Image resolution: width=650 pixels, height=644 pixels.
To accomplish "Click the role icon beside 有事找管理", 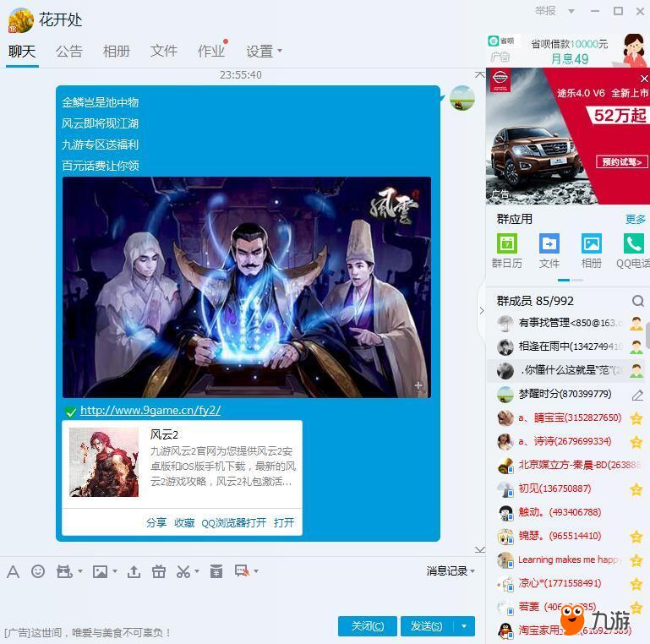I will pos(636,323).
